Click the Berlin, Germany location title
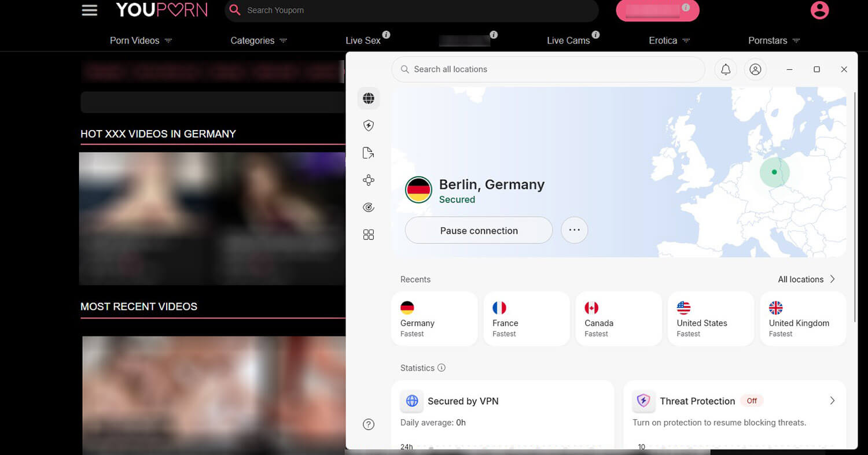Viewport: 868px width, 455px height. [x=492, y=184]
